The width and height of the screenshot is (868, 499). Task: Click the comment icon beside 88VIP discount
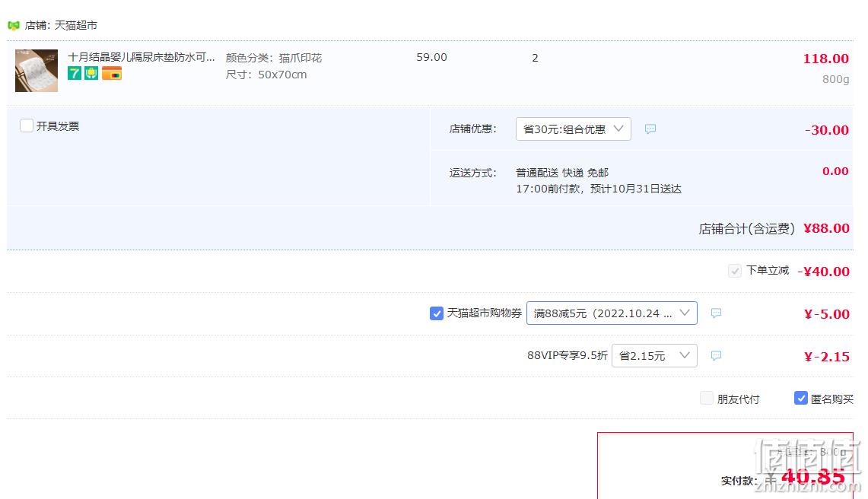pyautogui.click(x=716, y=355)
